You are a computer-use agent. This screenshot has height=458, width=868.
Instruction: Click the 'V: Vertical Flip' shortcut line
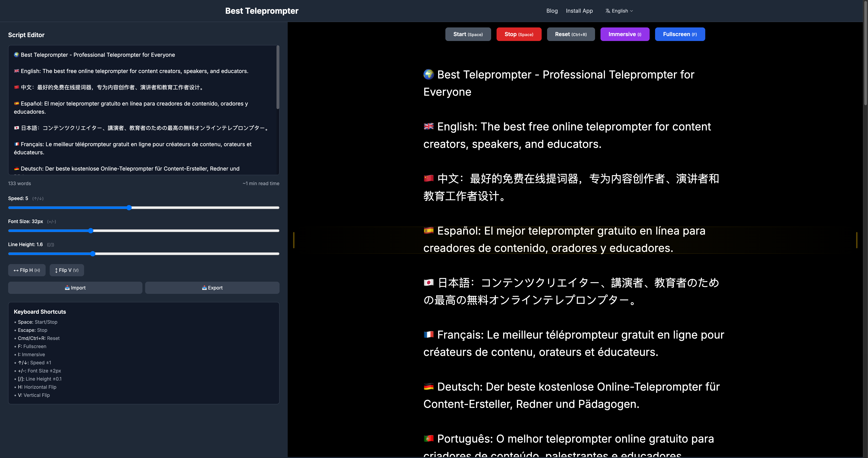pos(34,395)
